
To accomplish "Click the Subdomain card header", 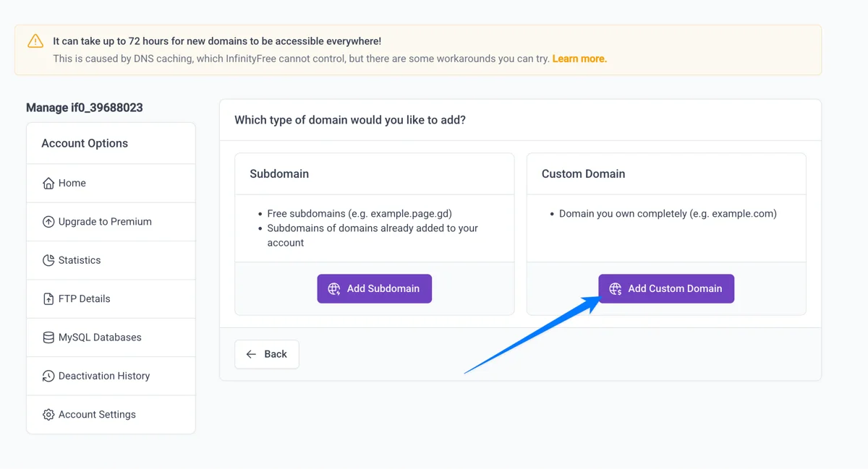I will pyautogui.click(x=279, y=173).
